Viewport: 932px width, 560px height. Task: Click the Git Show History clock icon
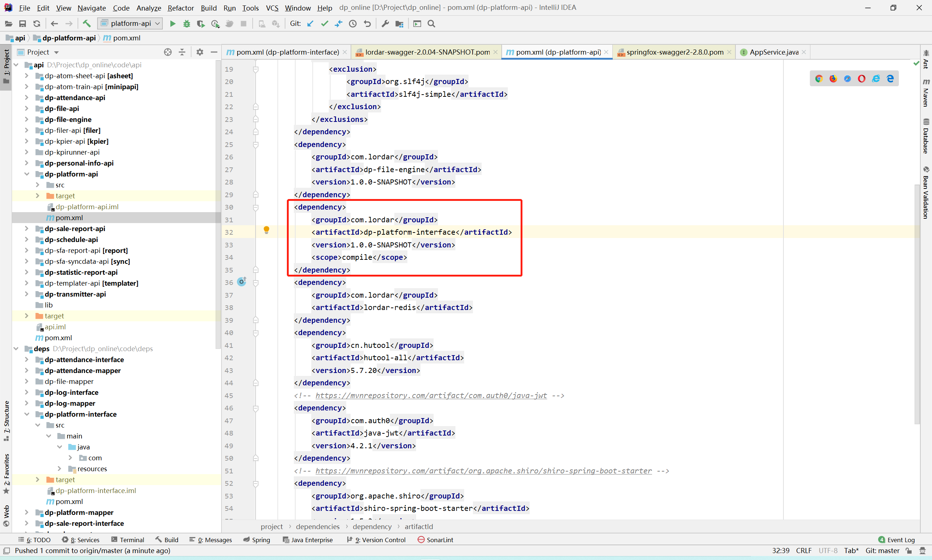(x=352, y=24)
